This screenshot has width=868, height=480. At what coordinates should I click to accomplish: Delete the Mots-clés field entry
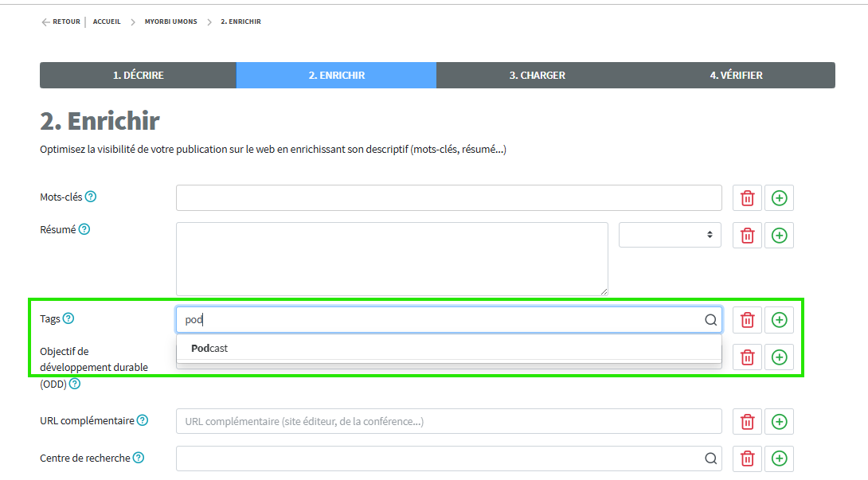coord(747,198)
